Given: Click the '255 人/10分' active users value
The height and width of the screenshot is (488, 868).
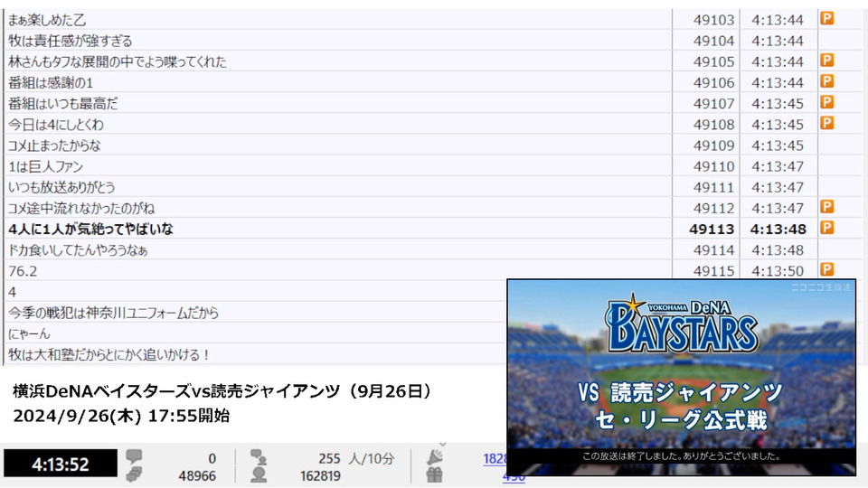Looking at the screenshot, I should [x=356, y=459].
